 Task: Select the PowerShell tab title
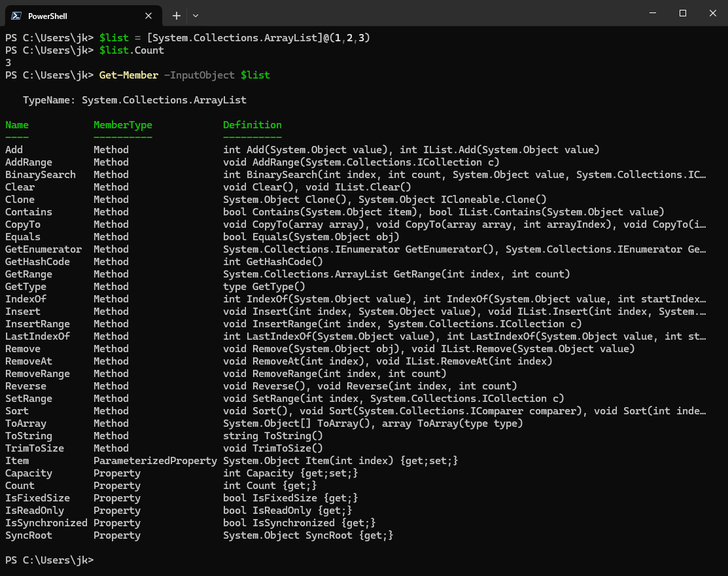click(x=47, y=16)
